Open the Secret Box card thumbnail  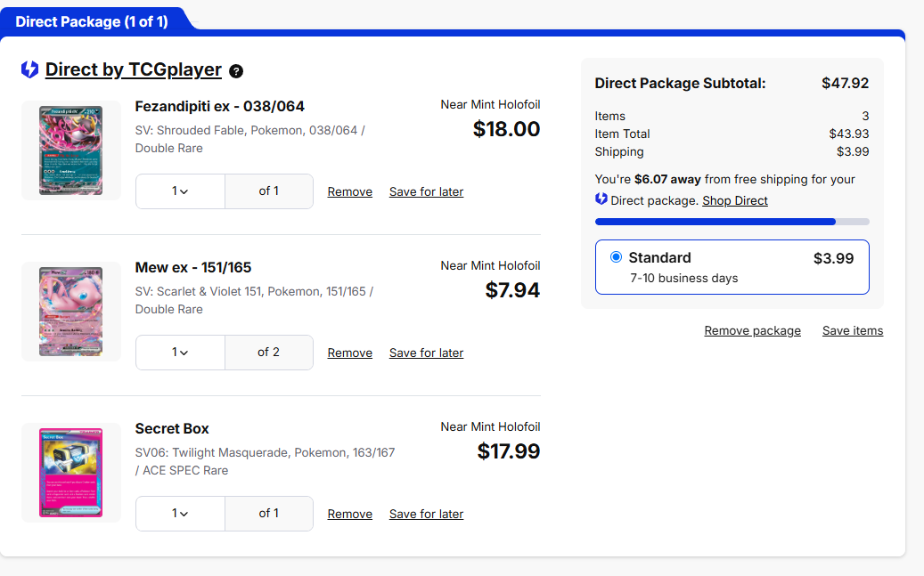(71, 472)
